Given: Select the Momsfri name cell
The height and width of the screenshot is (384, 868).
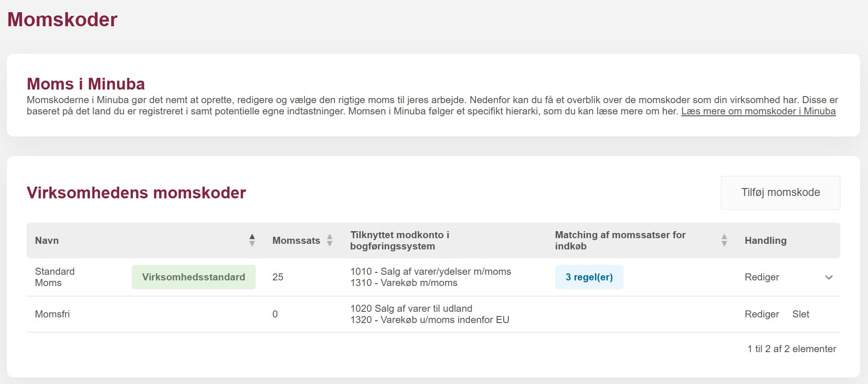Looking at the screenshot, I should (x=52, y=314).
